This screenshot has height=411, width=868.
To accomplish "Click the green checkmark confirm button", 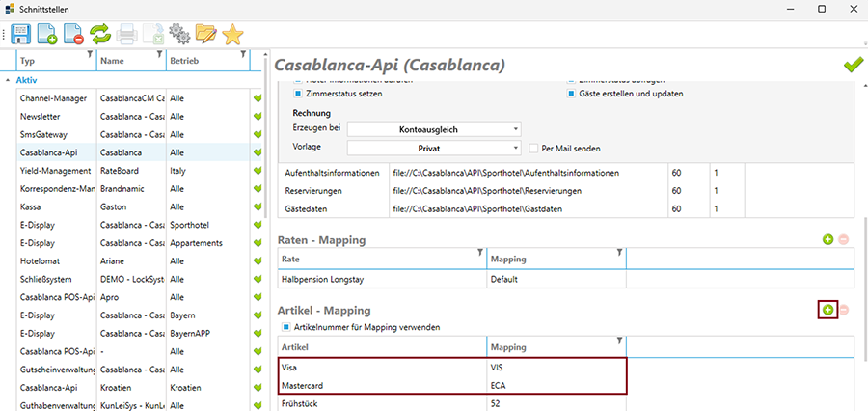I will coord(853,65).
